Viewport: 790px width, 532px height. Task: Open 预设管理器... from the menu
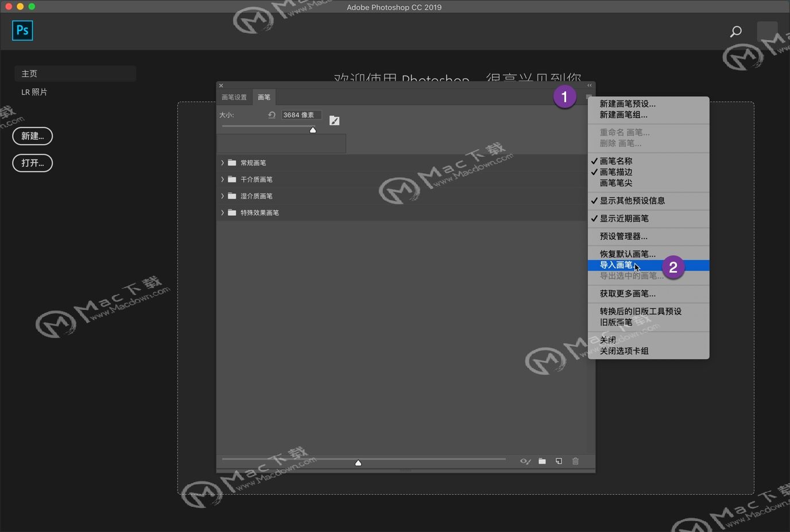(648, 236)
